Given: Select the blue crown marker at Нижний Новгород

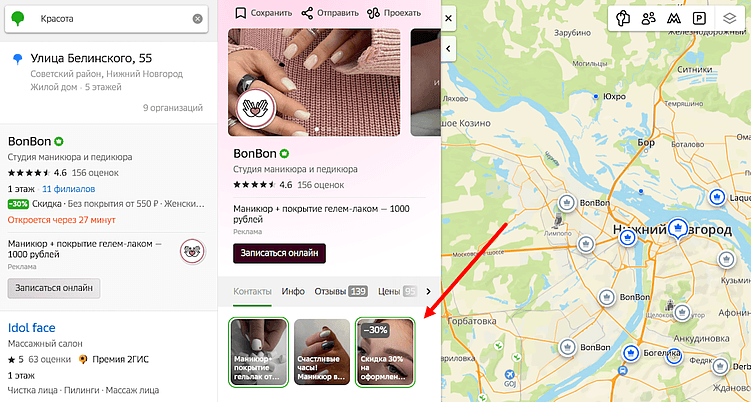Looking at the screenshot, I should [677, 228].
